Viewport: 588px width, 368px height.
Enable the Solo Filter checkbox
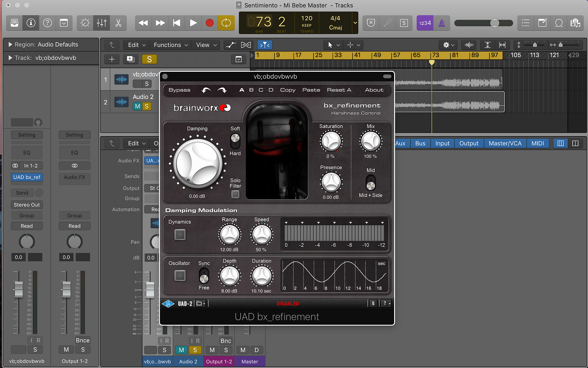point(235,194)
